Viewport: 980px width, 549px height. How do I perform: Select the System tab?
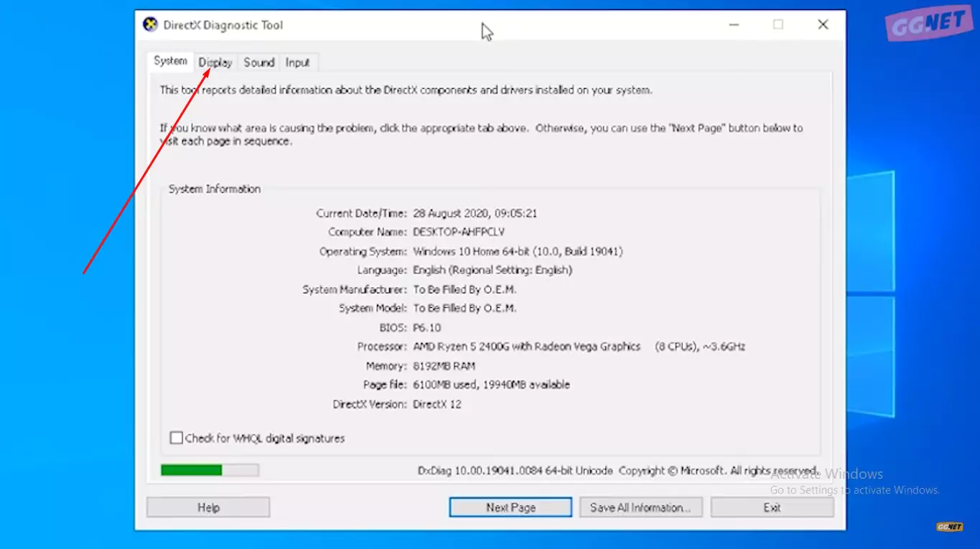pos(170,61)
